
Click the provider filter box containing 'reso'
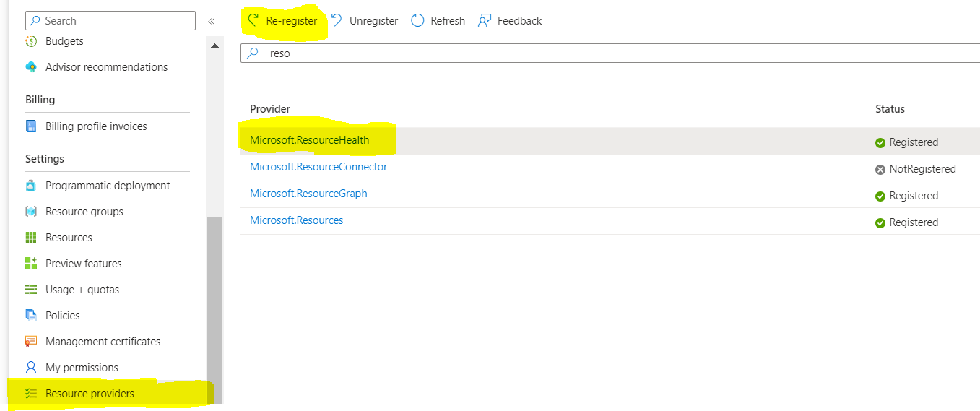pyautogui.click(x=610, y=53)
